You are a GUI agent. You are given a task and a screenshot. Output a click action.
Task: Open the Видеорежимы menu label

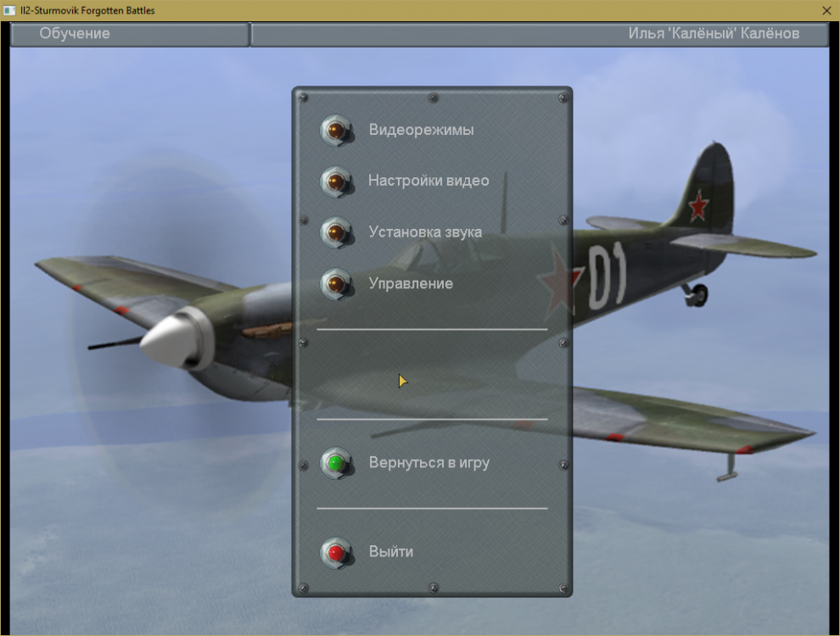(421, 130)
